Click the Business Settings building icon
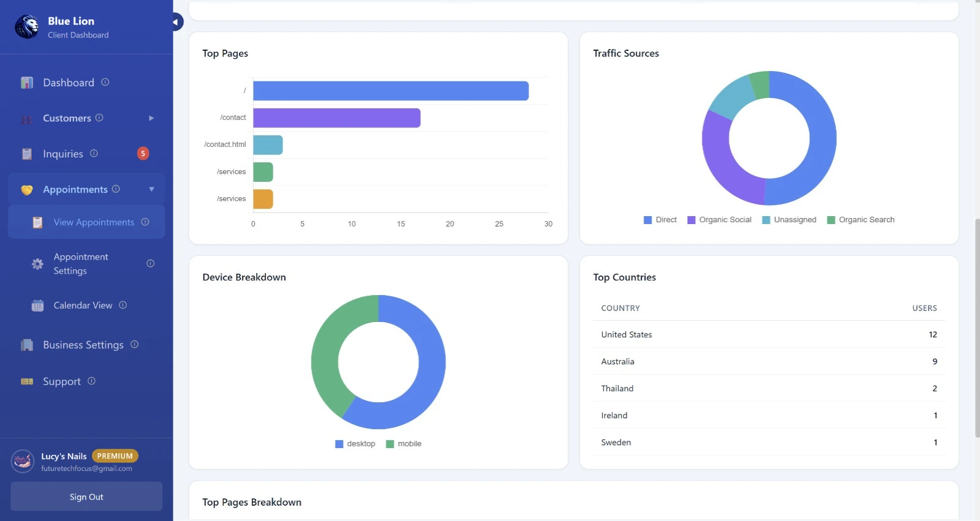The image size is (980, 521). pos(27,345)
